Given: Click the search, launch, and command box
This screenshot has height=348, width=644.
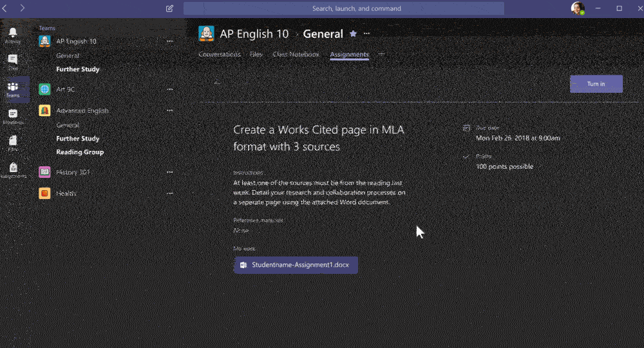Looking at the screenshot, I should pos(343,8).
